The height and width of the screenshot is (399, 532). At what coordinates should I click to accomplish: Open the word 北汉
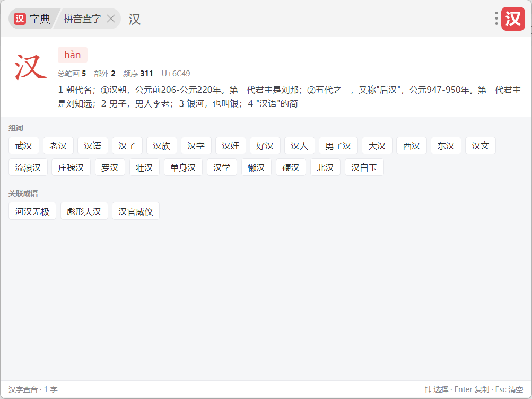click(325, 167)
